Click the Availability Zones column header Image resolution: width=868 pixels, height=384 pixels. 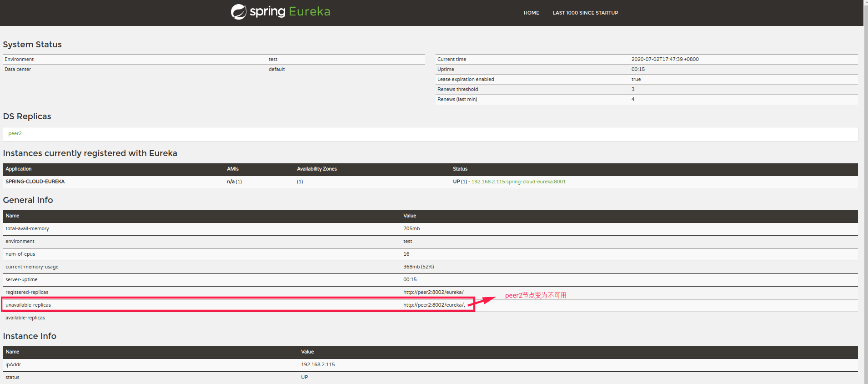[317, 169]
